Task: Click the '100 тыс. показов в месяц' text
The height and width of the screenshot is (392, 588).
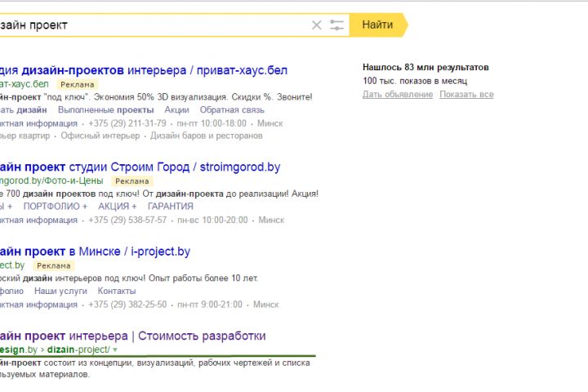Action: [415, 81]
